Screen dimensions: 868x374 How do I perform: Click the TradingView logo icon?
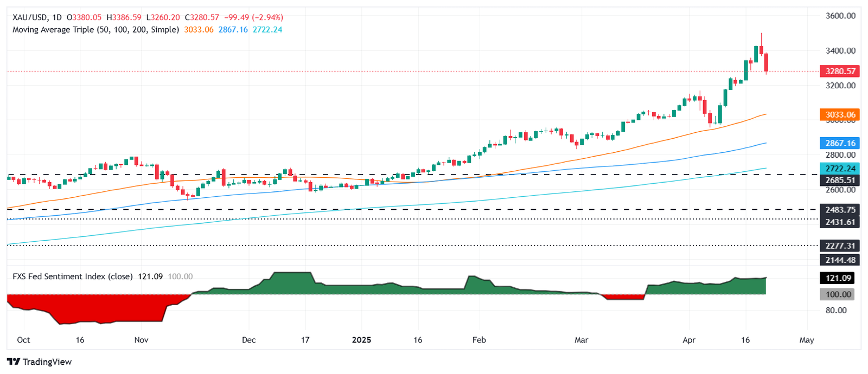14,362
